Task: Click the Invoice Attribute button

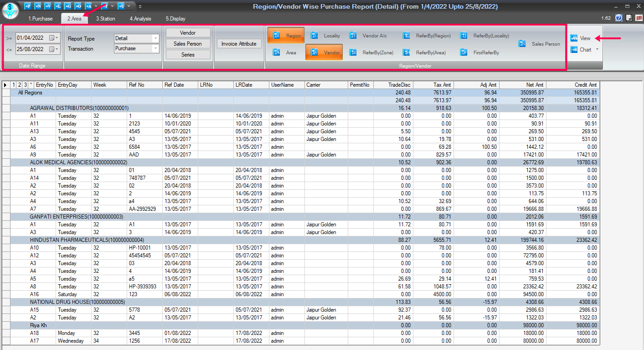Action: click(x=239, y=44)
